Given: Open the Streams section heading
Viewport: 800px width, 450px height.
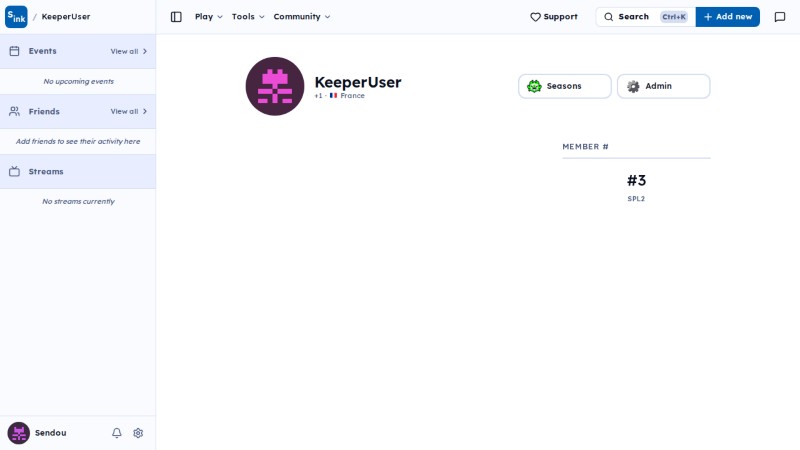Looking at the screenshot, I should pyautogui.click(x=46, y=171).
